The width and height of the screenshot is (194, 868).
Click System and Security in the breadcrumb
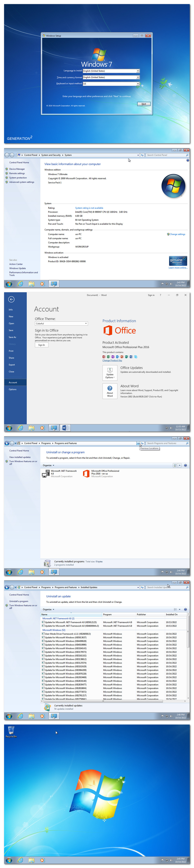coord(51,155)
